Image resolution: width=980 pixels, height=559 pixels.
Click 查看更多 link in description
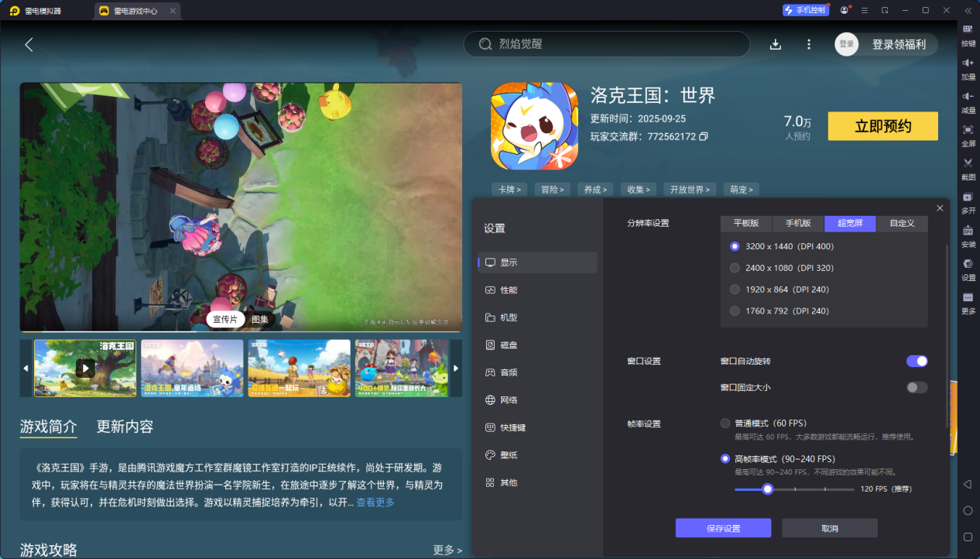point(375,502)
